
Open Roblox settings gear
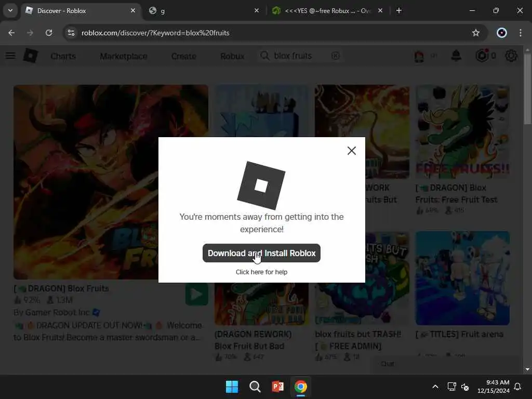(511, 56)
